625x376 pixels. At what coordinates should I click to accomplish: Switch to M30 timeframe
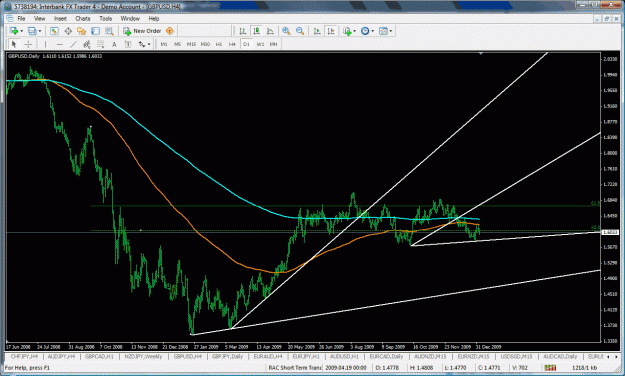click(205, 44)
